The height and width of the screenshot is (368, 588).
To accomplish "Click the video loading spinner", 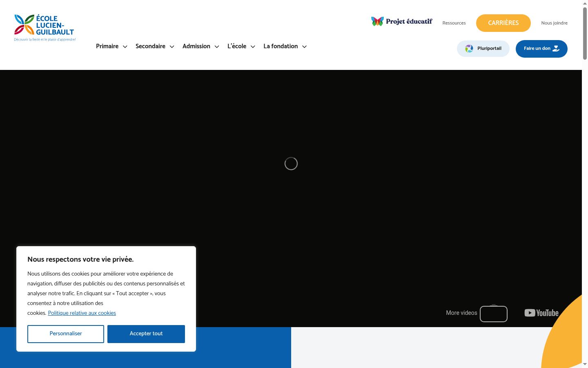I will click(291, 164).
